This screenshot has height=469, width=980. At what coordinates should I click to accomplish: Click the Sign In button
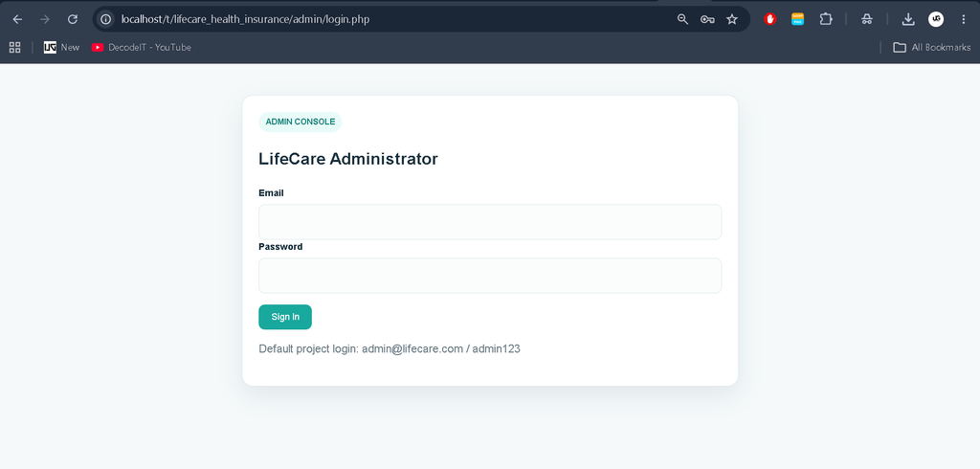[x=285, y=317]
